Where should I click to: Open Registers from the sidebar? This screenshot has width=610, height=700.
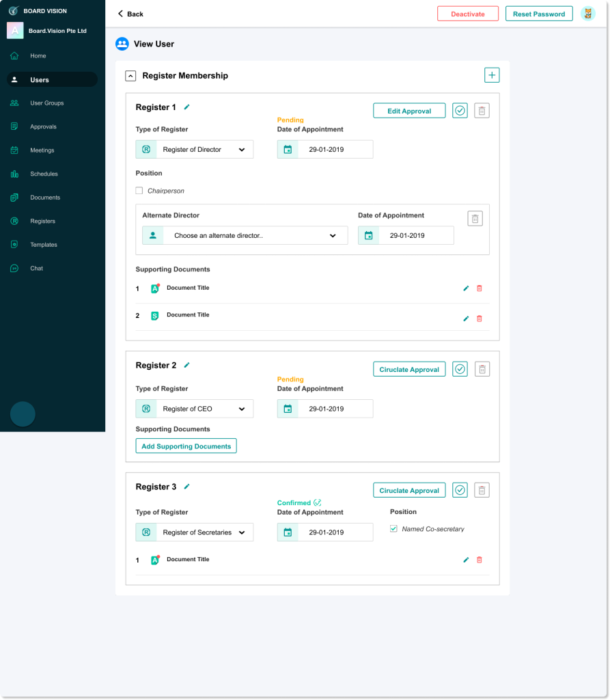tap(42, 221)
